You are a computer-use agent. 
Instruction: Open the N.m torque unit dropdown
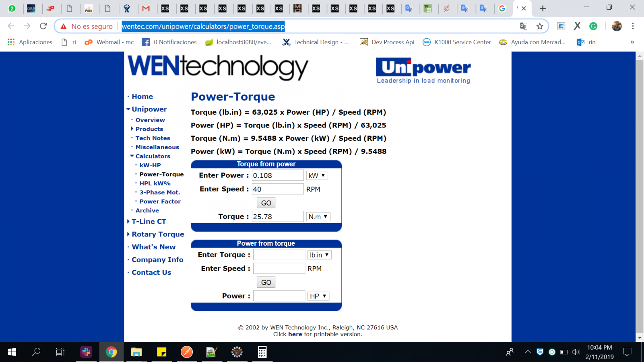(318, 216)
